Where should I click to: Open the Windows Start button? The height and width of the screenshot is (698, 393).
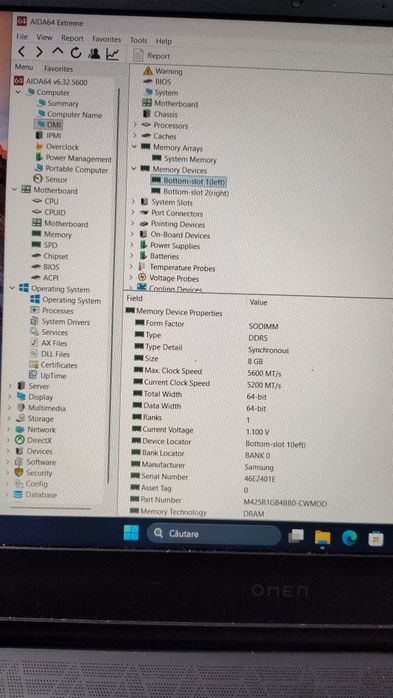pos(131,532)
